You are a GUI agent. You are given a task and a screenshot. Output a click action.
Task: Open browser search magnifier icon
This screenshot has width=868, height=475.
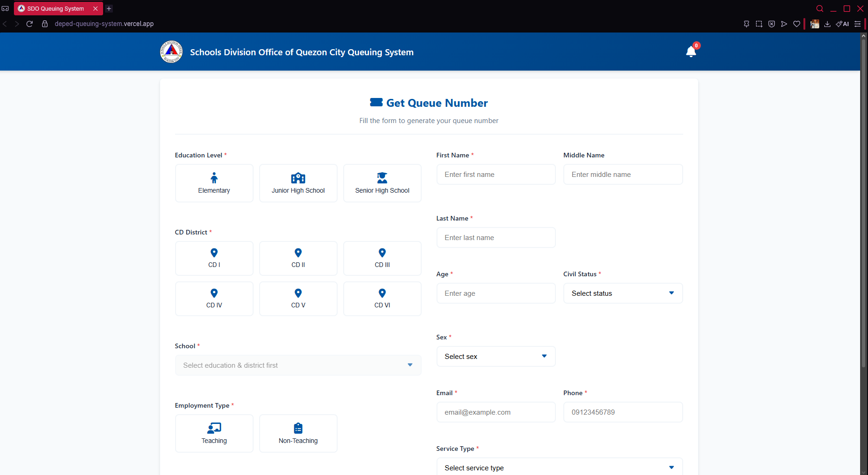point(820,8)
